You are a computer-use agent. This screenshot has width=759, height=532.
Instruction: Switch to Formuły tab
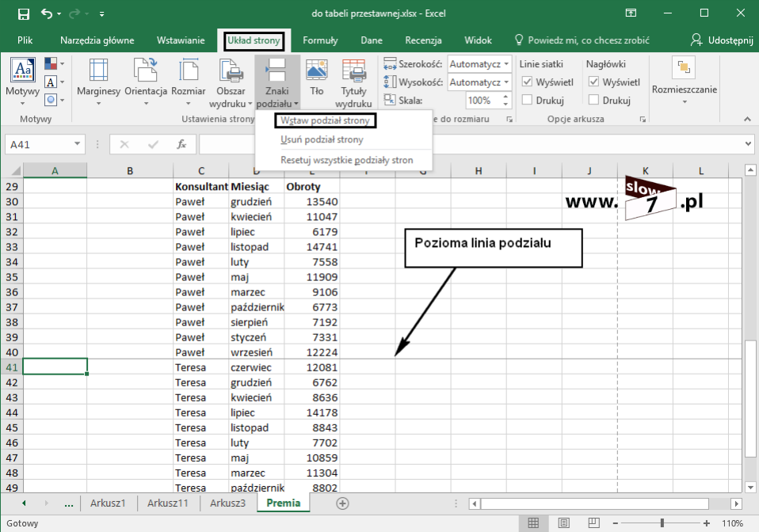click(320, 40)
